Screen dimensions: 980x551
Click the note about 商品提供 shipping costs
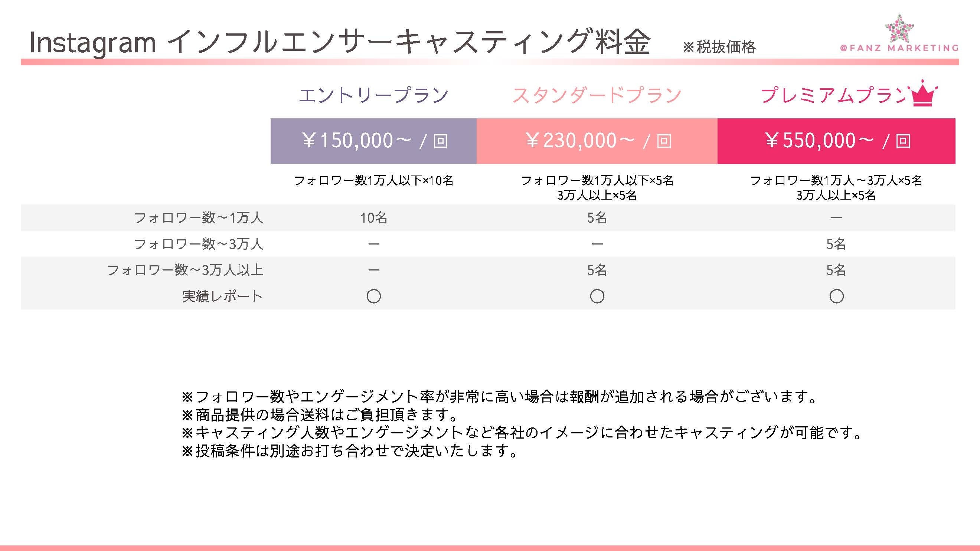click(x=320, y=415)
